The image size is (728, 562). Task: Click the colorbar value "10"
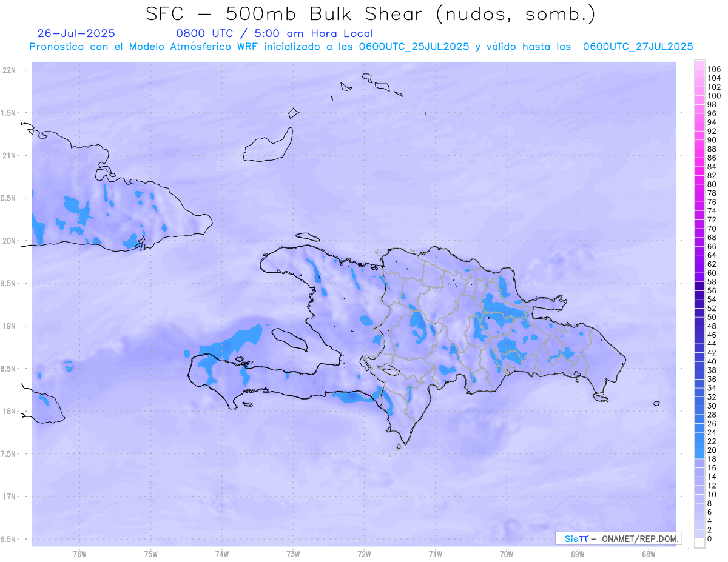[x=712, y=495]
